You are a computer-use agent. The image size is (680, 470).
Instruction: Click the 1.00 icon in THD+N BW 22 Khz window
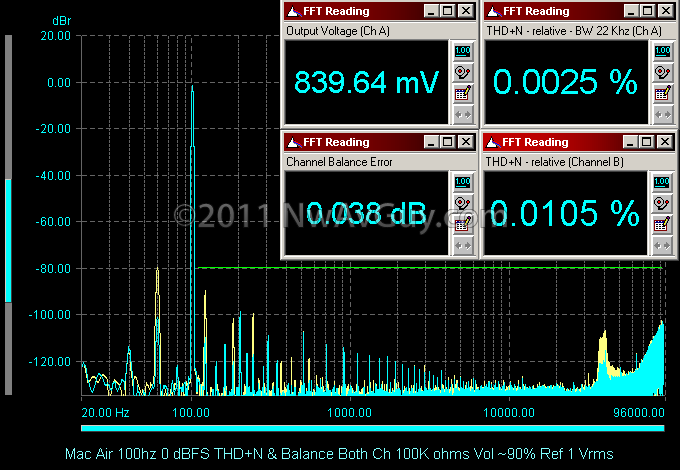pos(661,52)
